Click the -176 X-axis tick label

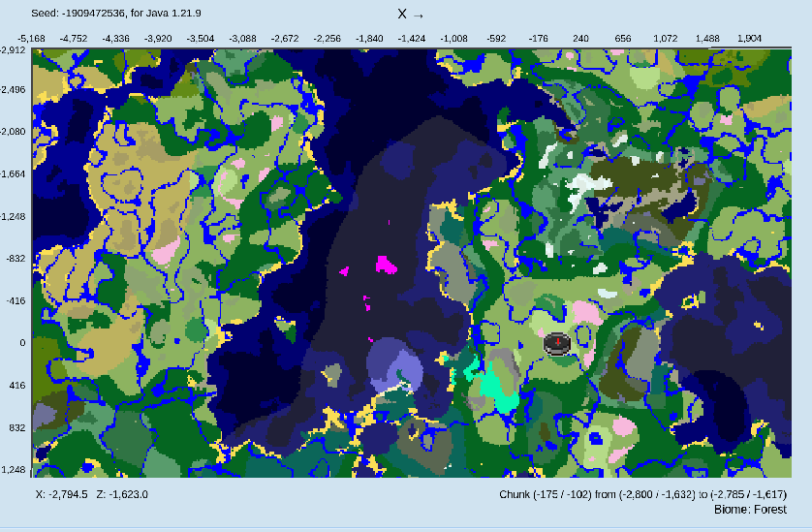[539, 39]
